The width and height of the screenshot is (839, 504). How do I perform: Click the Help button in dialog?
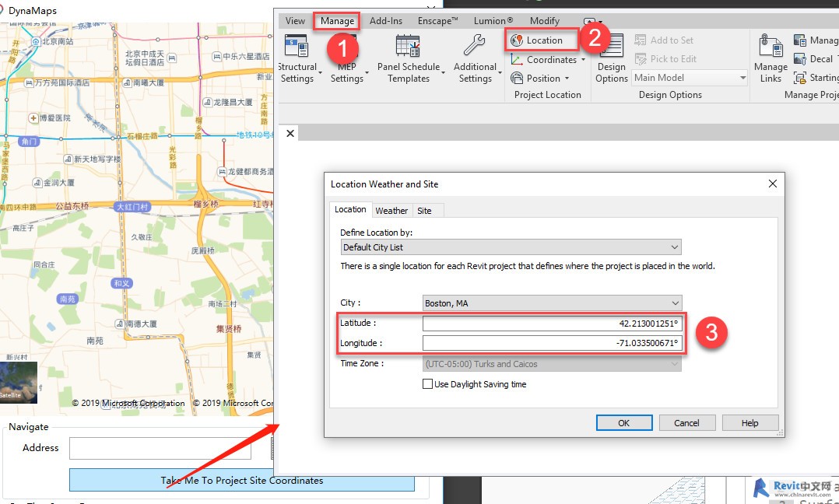point(749,423)
